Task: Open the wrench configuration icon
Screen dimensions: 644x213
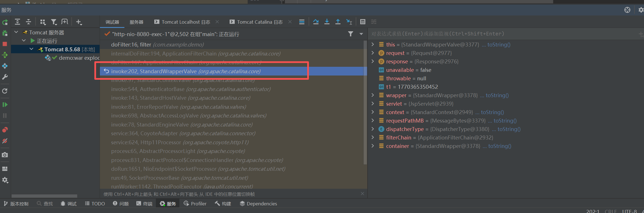Action: [5, 77]
